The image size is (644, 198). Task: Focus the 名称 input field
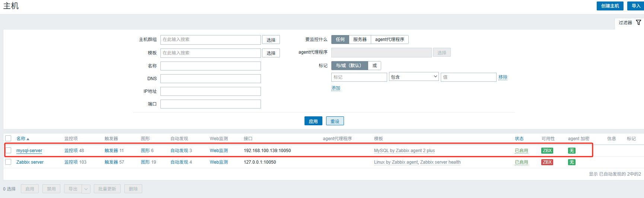point(211,66)
